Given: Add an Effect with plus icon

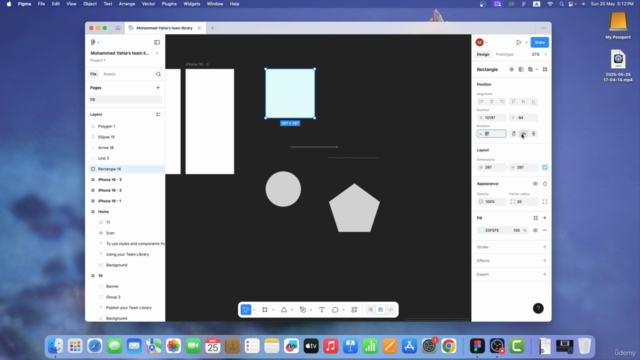Looking at the screenshot, I should (x=544, y=260).
